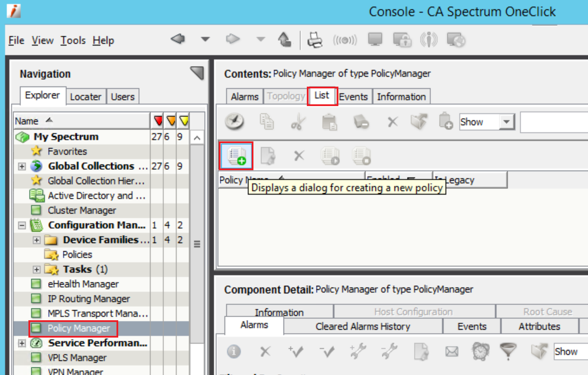Sort by red critical alarm column
This screenshot has height=375, width=588.
[x=158, y=121]
